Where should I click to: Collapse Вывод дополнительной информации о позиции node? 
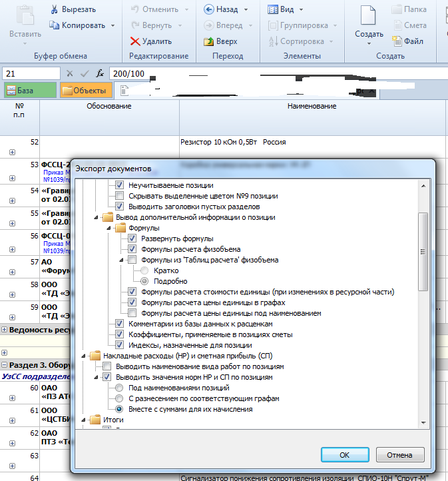click(x=96, y=217)
